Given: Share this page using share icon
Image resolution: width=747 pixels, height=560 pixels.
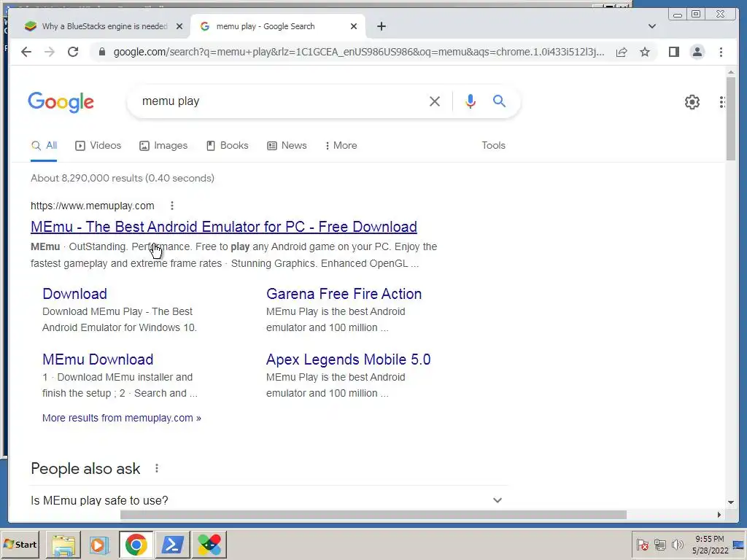Looking at the screenshot, I should pyautogui.click(x=622, y=52).
